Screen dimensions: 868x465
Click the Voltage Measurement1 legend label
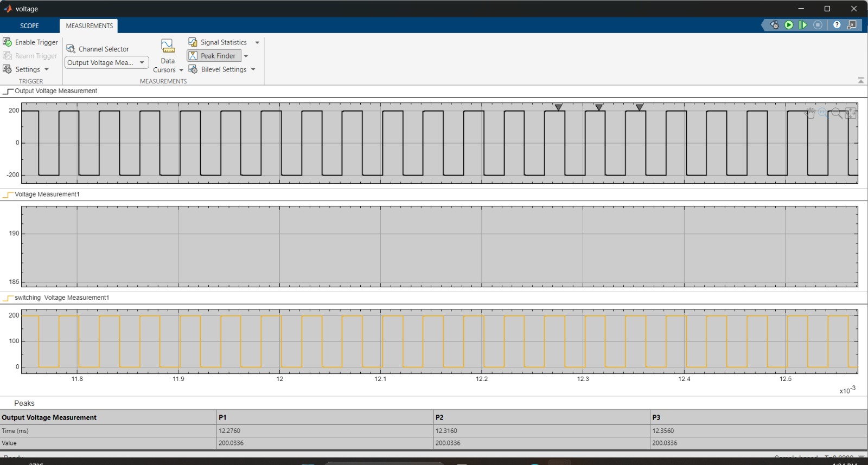[47, 194]
